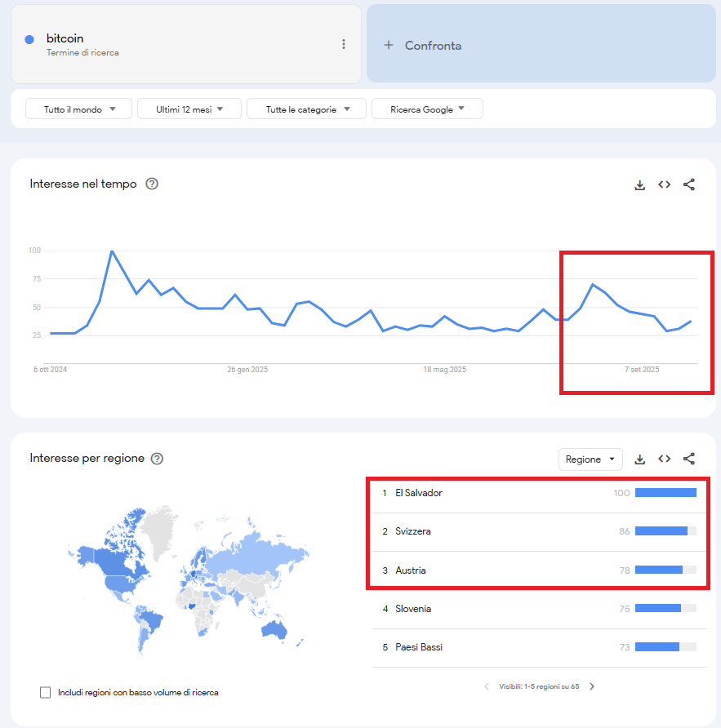Go to next page of regions
Viewport: 721px width, 728px height.
point(592,686)
